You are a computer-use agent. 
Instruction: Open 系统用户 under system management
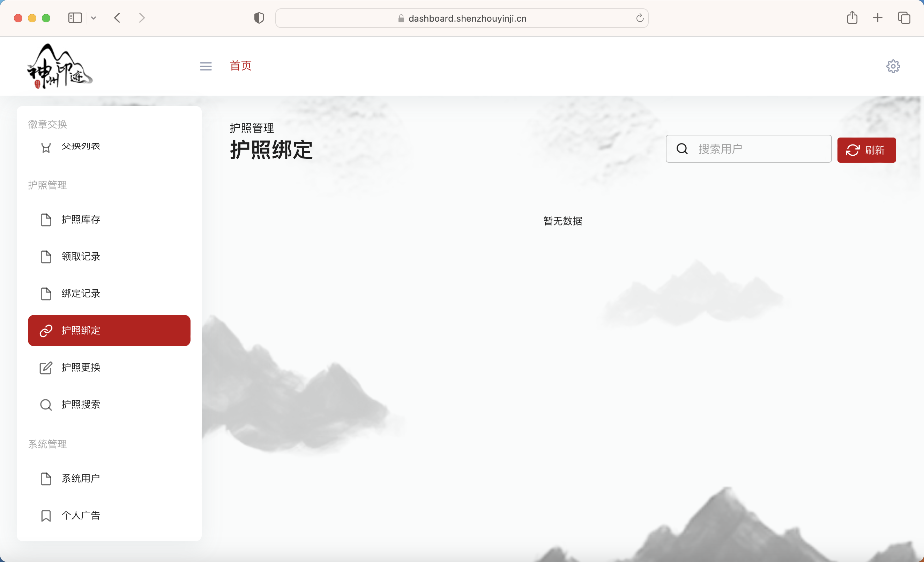[81, 478]
